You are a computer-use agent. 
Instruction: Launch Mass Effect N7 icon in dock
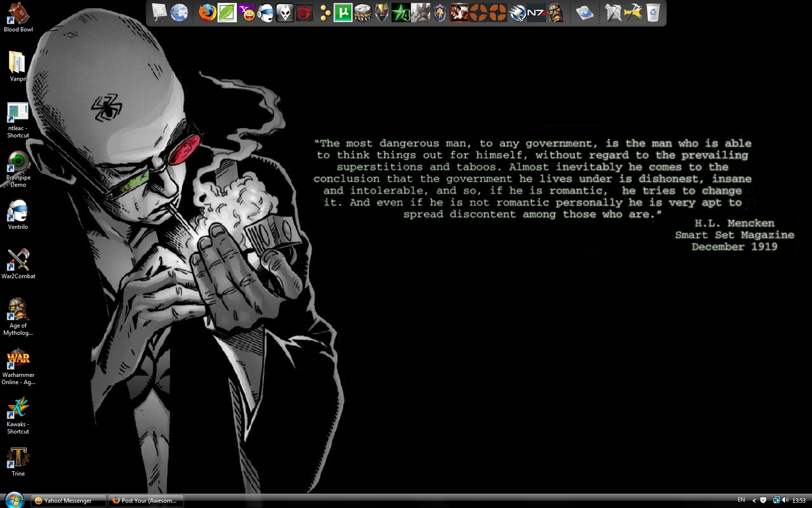[x=536, y=13]
